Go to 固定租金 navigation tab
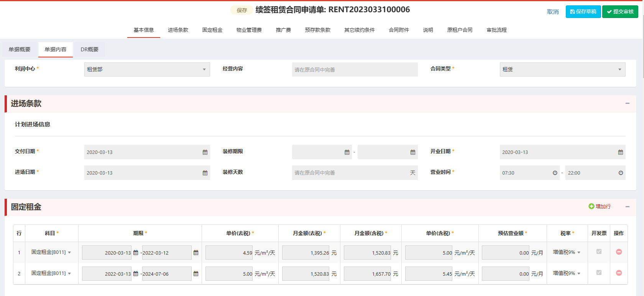 [x=212, y=30]
